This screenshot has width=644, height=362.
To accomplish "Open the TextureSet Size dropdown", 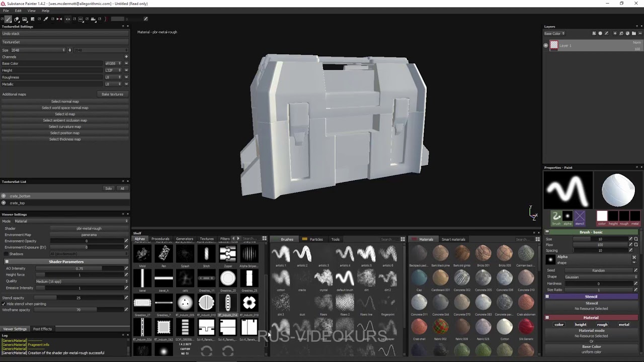I will click(38, 50).
